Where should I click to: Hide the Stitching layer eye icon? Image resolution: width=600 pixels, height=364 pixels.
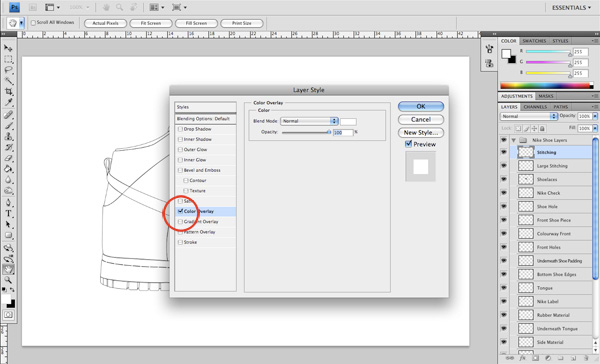[504, 152]
